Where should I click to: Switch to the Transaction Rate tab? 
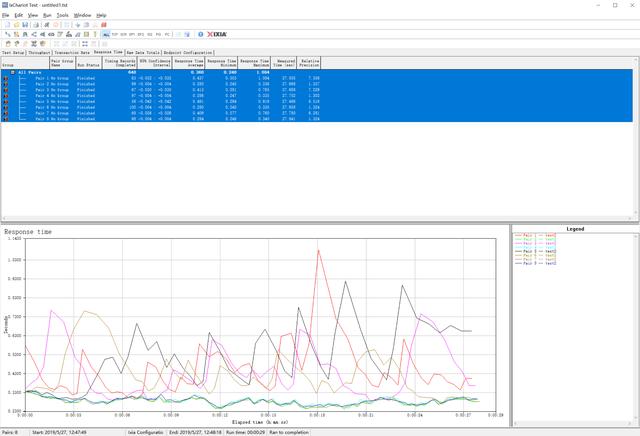[x=72, y=52]
